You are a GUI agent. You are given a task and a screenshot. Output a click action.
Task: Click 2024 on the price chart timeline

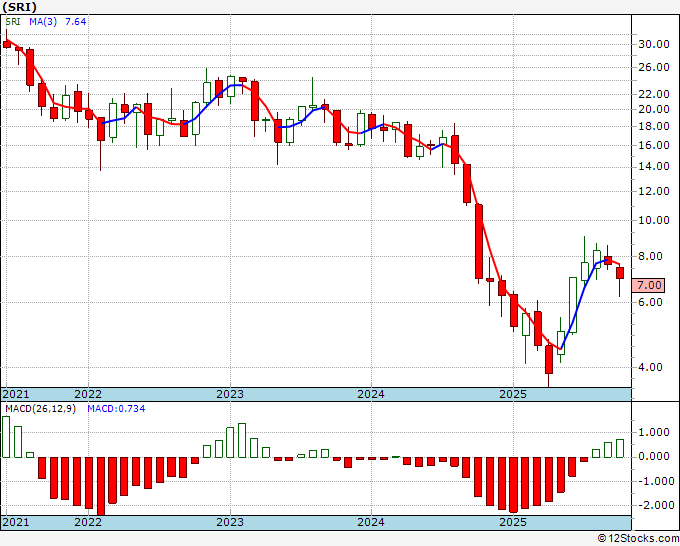coord(371,394)
